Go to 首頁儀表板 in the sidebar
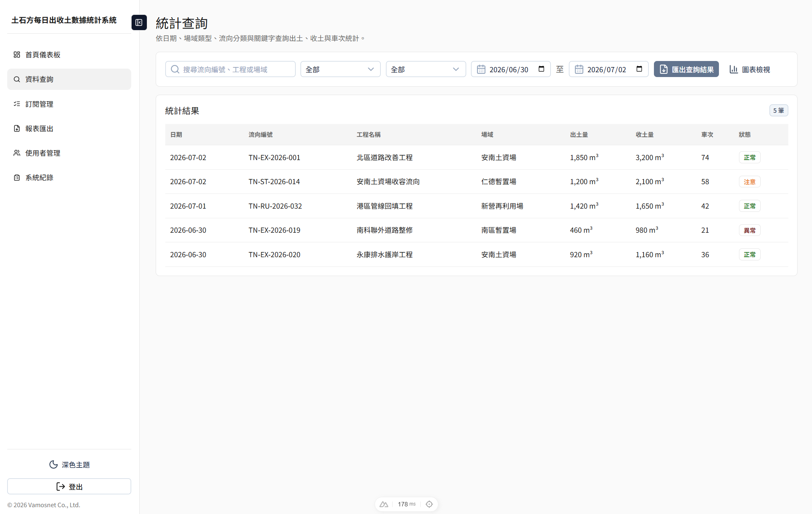812x514 pixels. tap(69, 55)
